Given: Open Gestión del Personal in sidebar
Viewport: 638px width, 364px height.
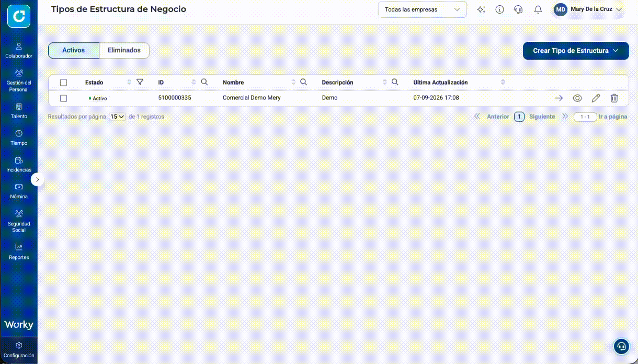Looking at the screenshot, I should click(19, 81).
